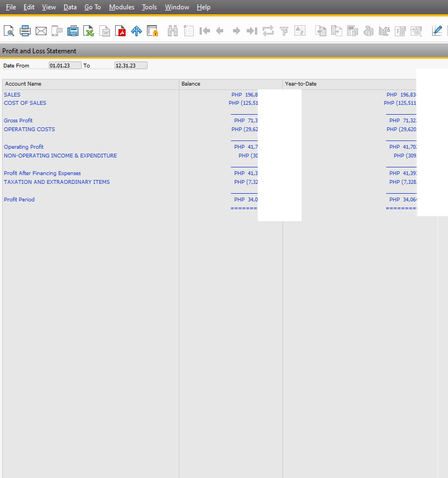Open TAXATION AND EXTRAORDINARY ITEMS row
448x478 pixels.
coord(56,182)
